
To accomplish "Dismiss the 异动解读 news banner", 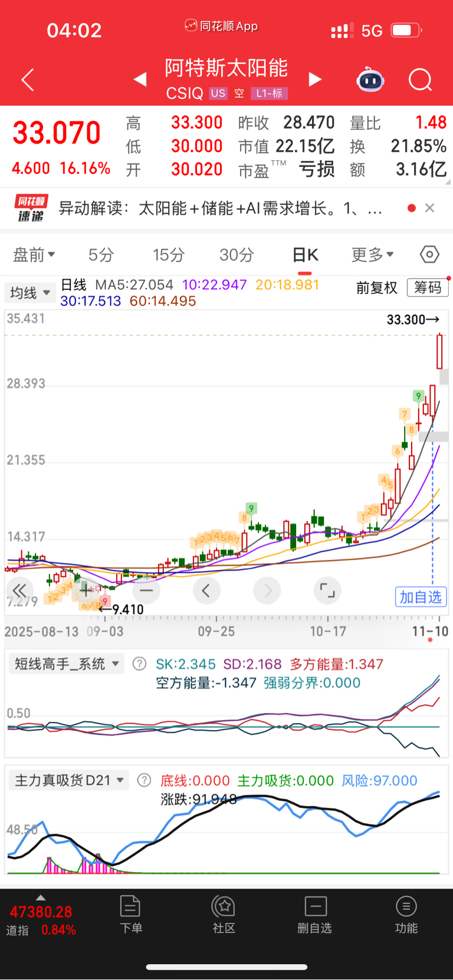I will coord(430,207).
